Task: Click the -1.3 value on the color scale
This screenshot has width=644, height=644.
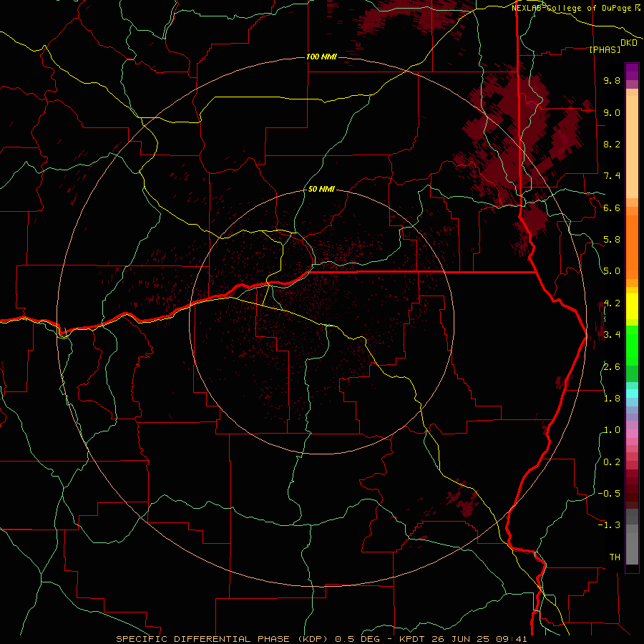Action: (x=609, y=525)
